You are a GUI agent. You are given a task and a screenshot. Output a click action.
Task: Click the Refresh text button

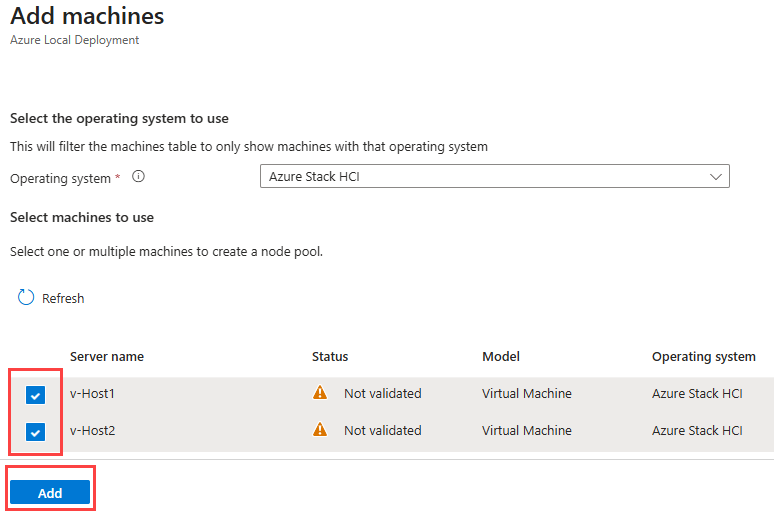(x=63, y=298)
